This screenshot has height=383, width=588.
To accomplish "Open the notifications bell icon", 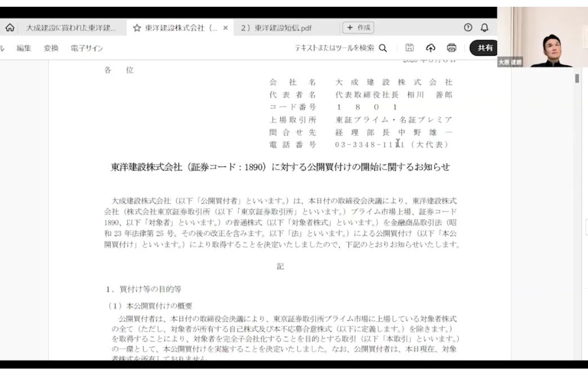I will coord(484,28).
